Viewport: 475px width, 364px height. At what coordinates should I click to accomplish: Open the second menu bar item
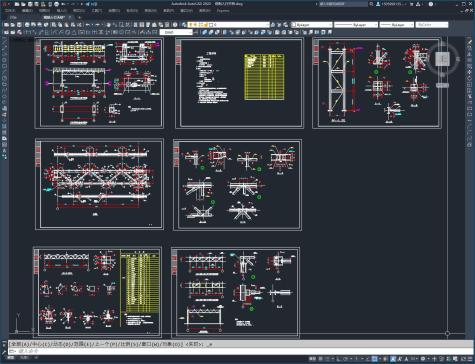tap(27, 11)
